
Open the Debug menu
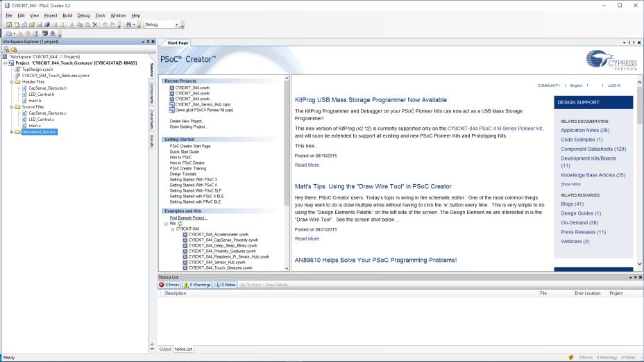coord(83,15)
